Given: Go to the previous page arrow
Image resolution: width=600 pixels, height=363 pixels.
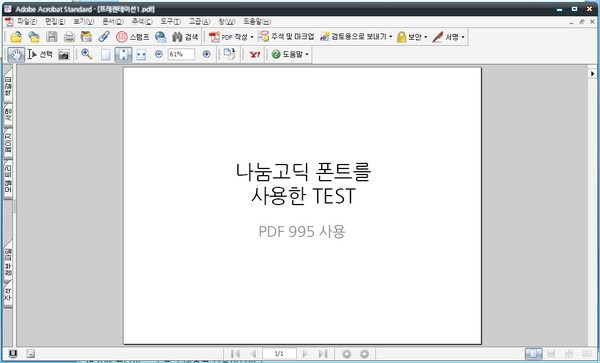Looking at the screenshot, I should tap(253, 354).
